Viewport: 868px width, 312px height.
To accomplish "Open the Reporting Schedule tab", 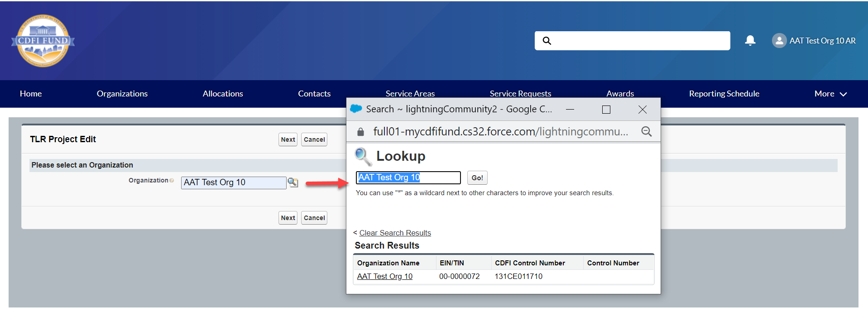I will click(x=724, y=94).
